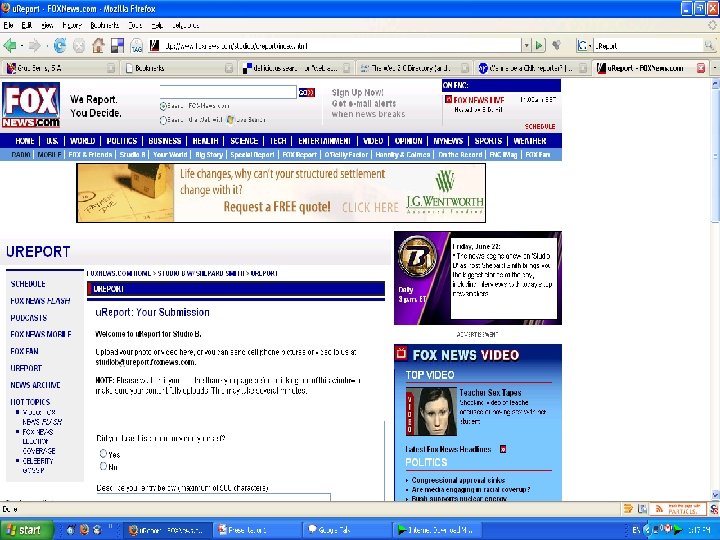The height and width of the screenshot is (540, 720).
Task: Open the Bookmarks menu
Action: click(x=105, y=25)
